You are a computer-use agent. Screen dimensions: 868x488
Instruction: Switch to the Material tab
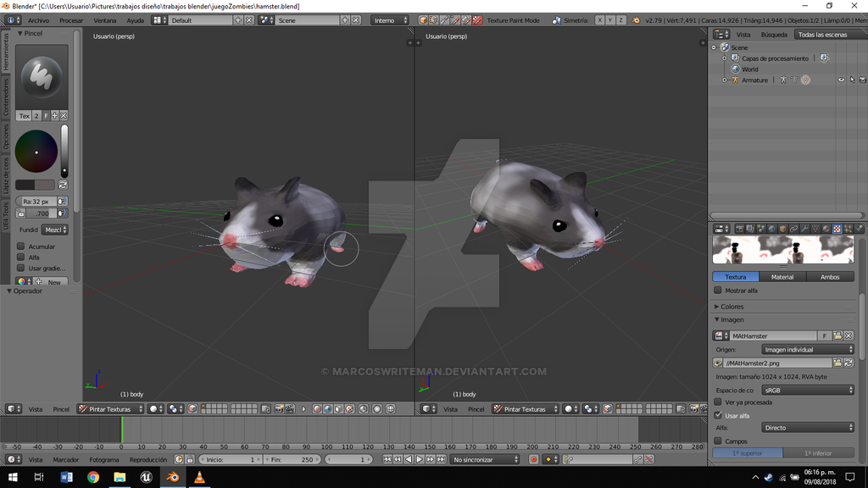(782, 277)
